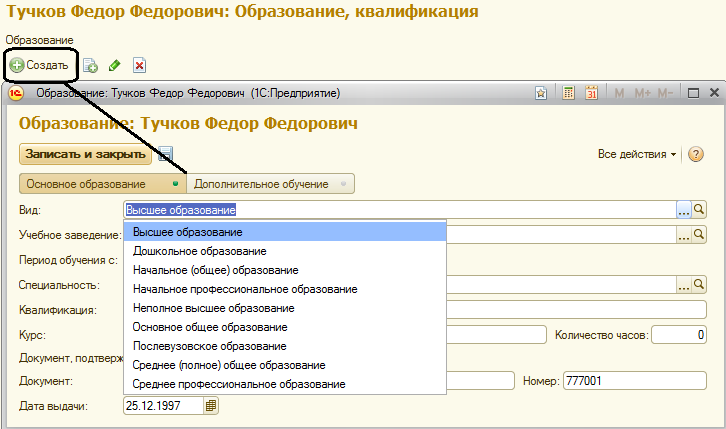Click the Квалификация input field

coord(576,310)
